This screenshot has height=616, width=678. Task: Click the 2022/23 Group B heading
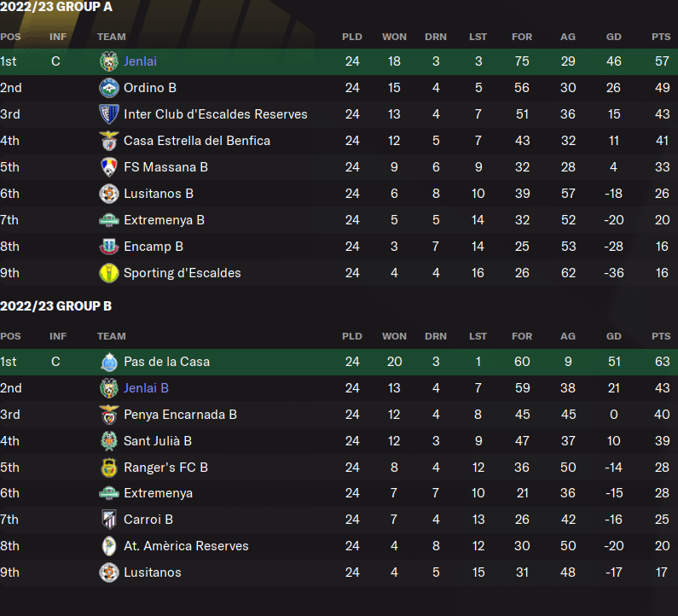coord(56,306)
